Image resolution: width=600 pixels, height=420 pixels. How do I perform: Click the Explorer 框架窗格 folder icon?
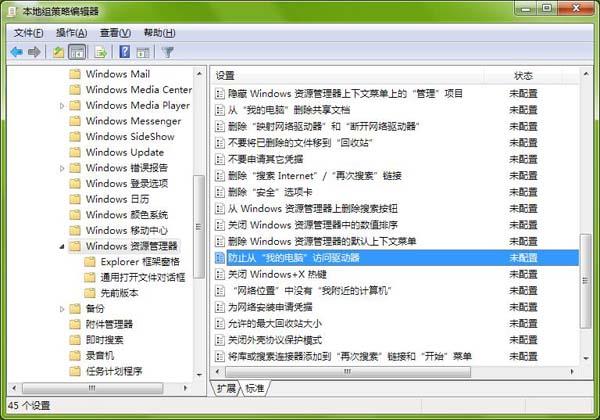[x=90, y=262]
